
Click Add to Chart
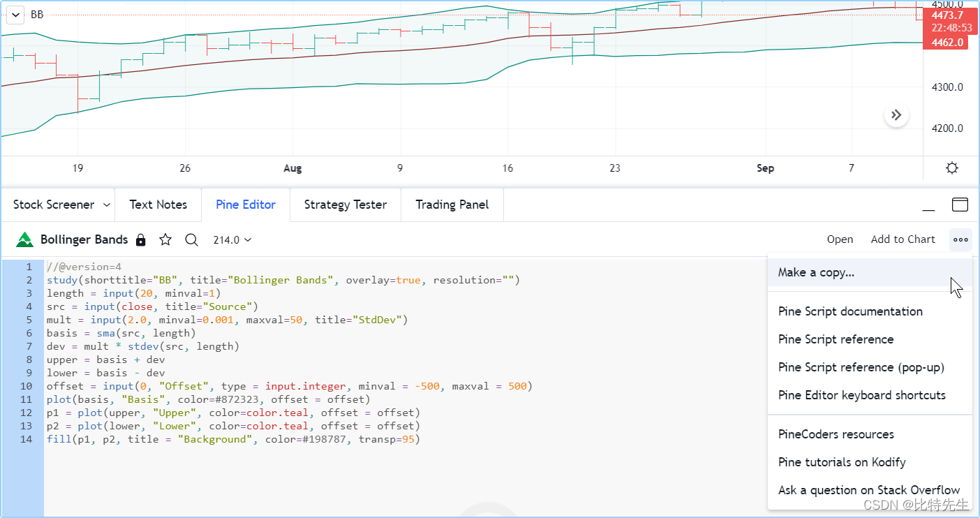click(903, 239)
